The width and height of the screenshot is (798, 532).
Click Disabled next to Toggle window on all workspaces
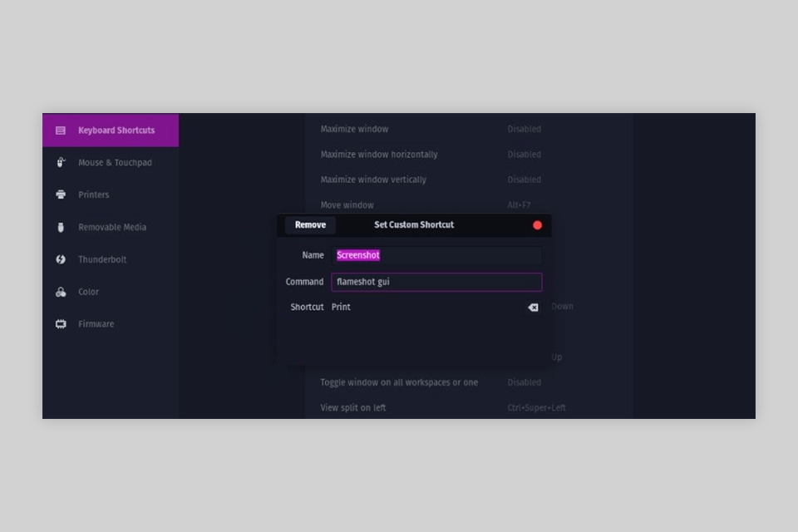[x=525, y=382]
